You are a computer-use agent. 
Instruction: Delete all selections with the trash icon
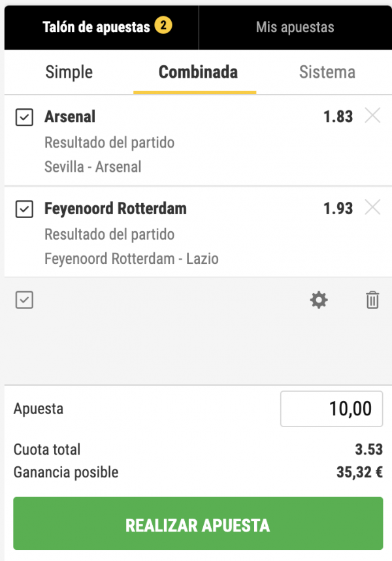[x=372, y=300]
